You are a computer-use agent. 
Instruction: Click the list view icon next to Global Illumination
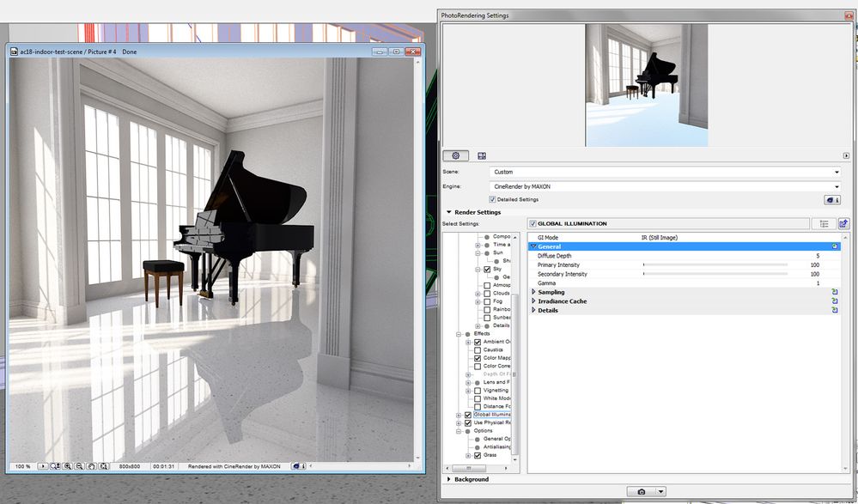(824, 223)
